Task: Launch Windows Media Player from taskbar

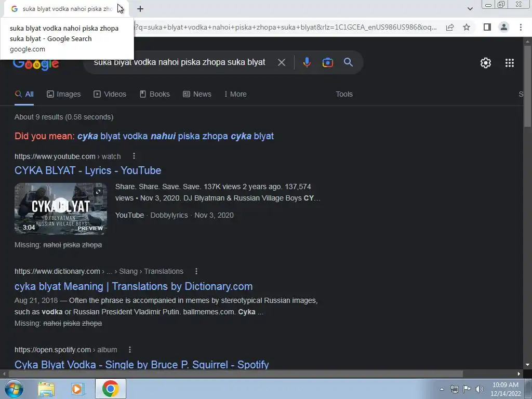Action: pos(78,389)
